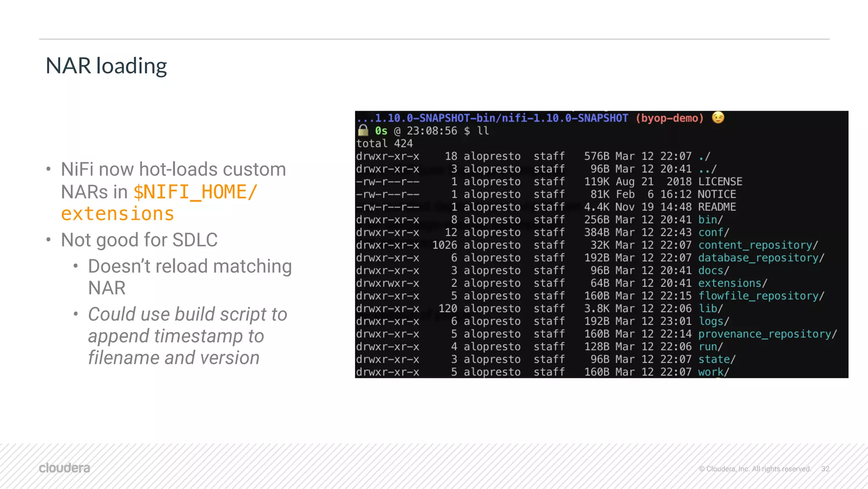Click the '3.8K' size on the lib row

(x=596, y=308)
